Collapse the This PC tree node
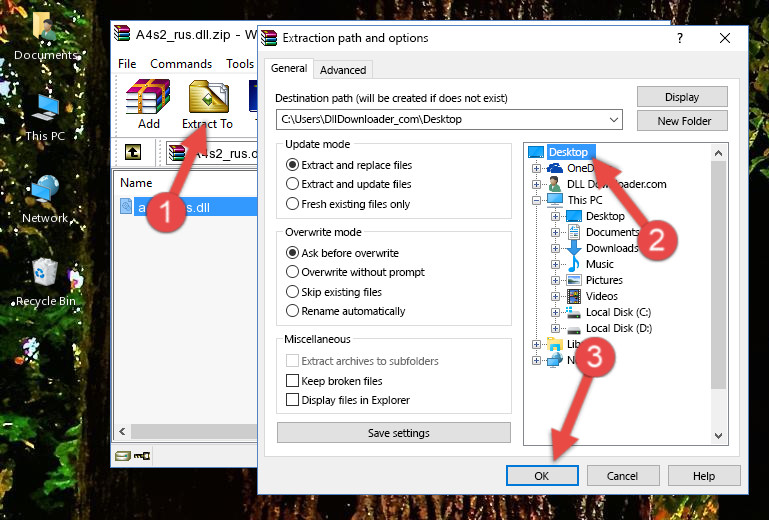This screenshot has width=769, height=520. pos(536,200)
